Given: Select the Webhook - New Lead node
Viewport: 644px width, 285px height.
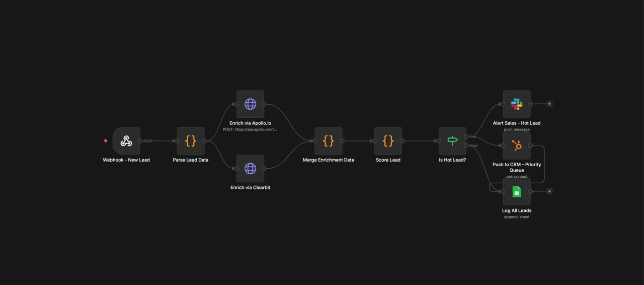Looking at the screenshot, I should tap(126, 141).
